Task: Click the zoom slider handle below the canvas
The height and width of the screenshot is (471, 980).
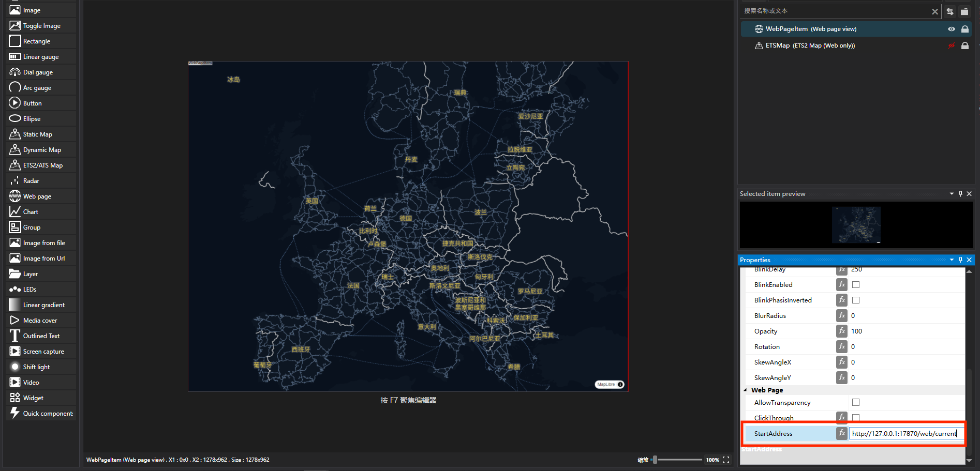Action: coord(655,460)
